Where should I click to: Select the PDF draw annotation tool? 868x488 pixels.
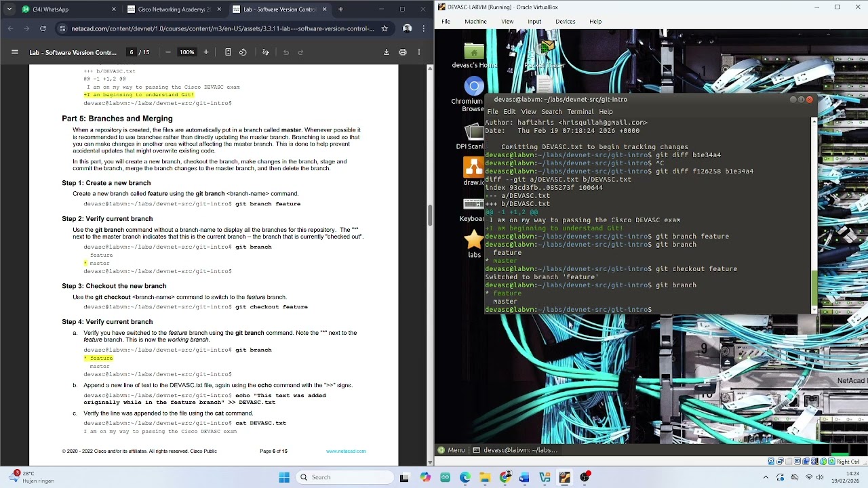265,52
